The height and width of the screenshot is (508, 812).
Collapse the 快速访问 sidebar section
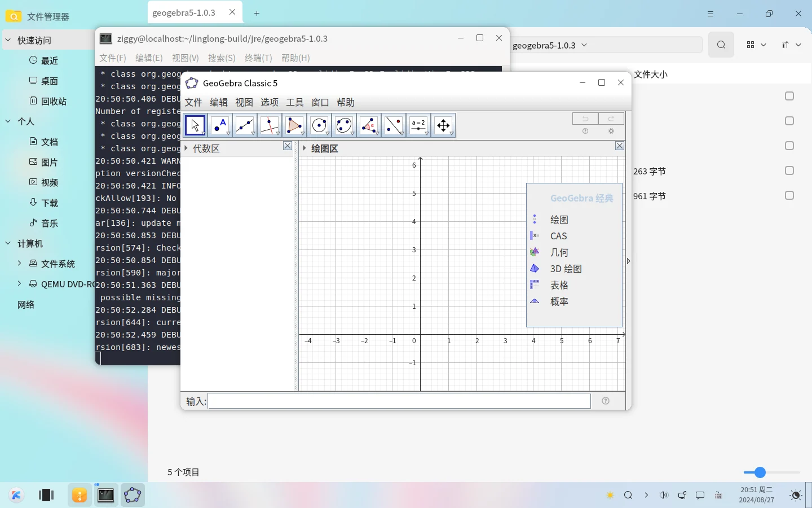coord(8,40)
